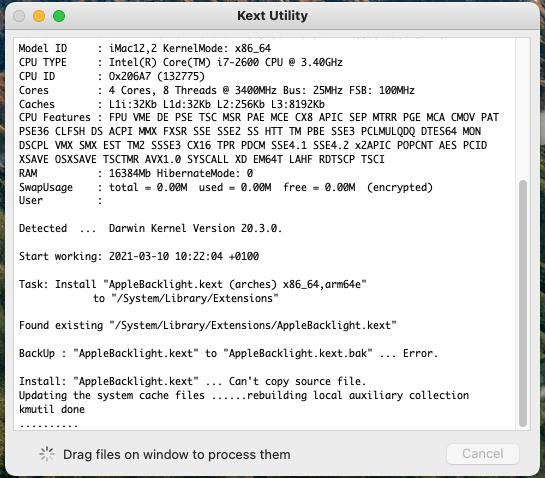Click the yellow minimize window button
The height and width of the screenshot is (478, 545).
(x=39, y=16)
